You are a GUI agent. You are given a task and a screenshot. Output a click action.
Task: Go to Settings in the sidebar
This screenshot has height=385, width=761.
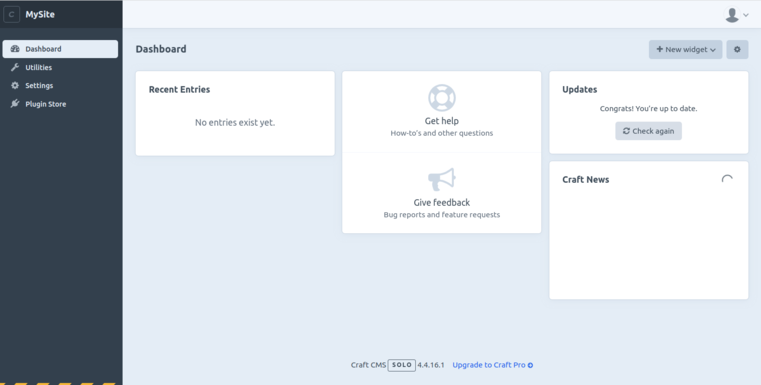point(60,85)
